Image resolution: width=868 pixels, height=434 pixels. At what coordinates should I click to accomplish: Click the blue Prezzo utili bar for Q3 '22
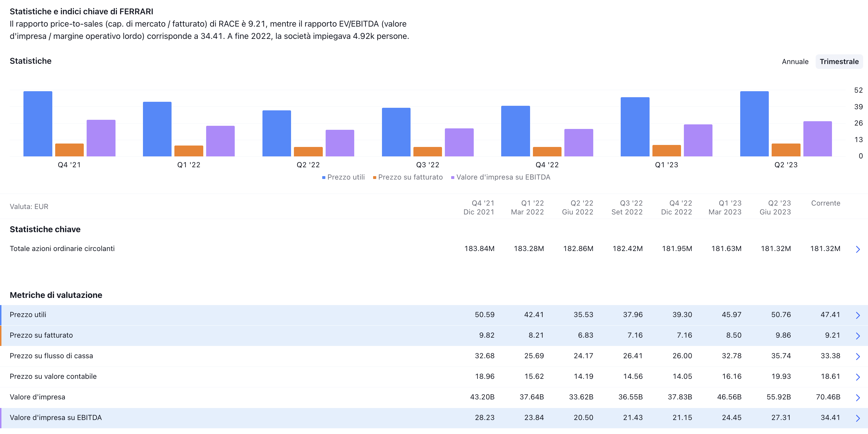coord(396,132)
